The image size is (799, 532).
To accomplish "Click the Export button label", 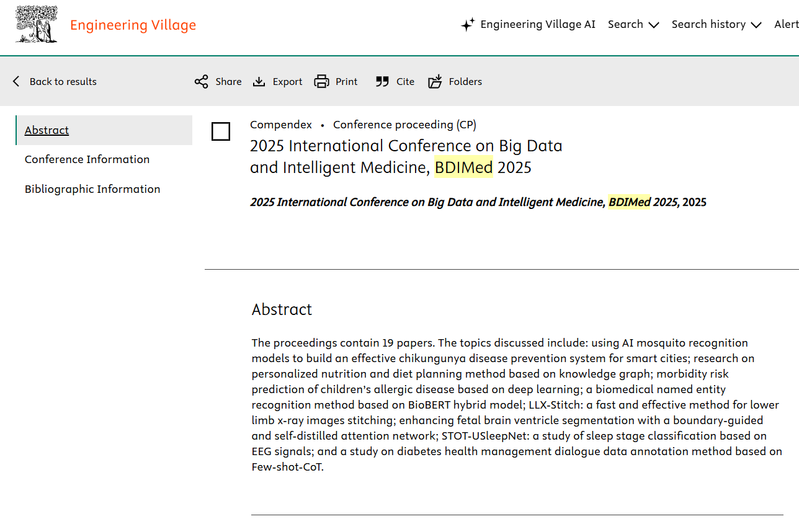I will 287,82.
